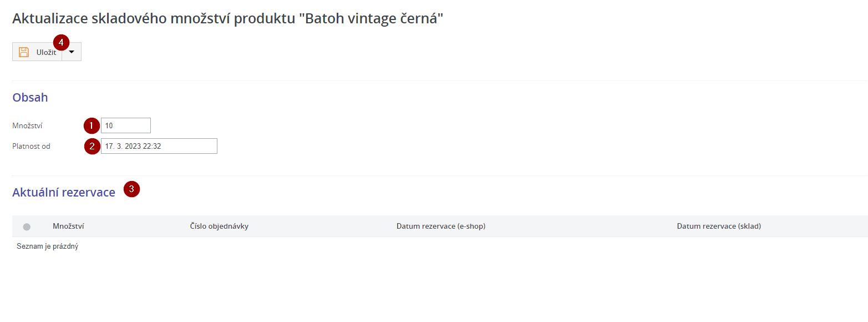Focus the Platnost od date field
The height and width of the screenshot is (322, 868).
(x=159, y=146)
